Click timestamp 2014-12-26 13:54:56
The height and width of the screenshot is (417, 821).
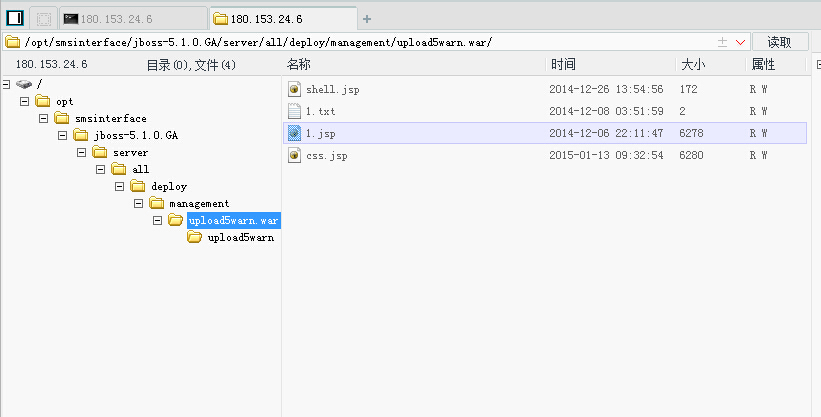pos(606,89)
